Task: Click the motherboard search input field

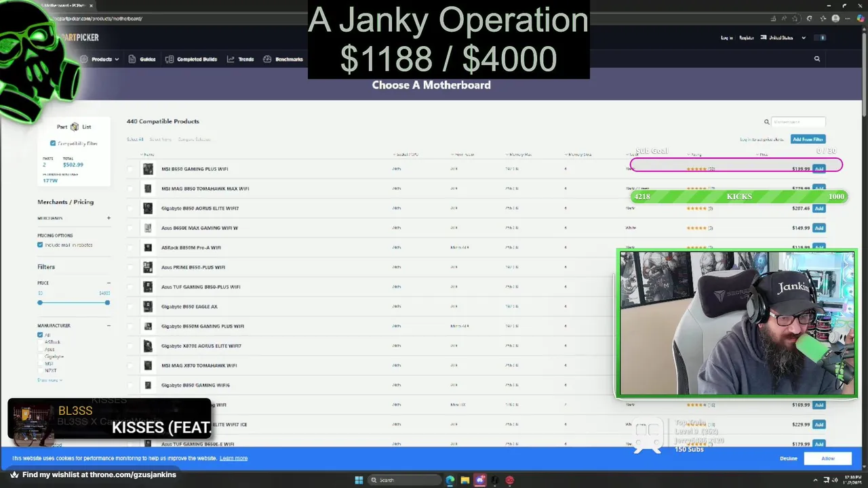Action: click(x=798, y=122)
